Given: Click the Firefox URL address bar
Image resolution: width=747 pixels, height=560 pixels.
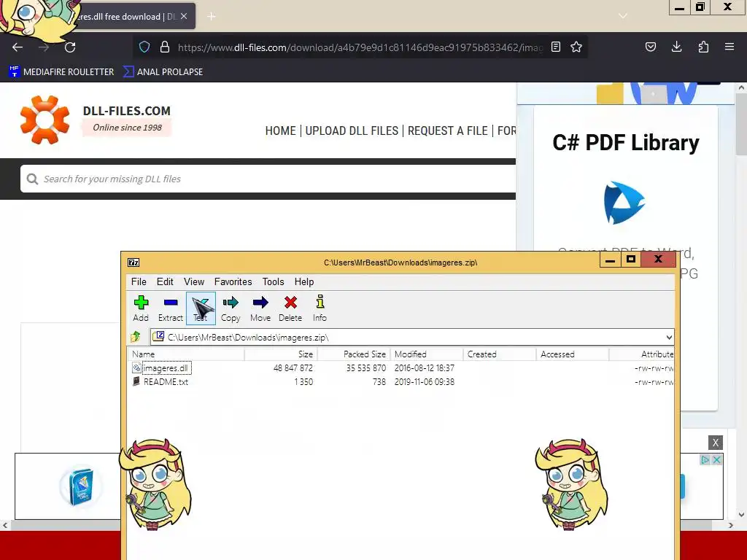Looking at the screenshot, I should pos(360,47).
